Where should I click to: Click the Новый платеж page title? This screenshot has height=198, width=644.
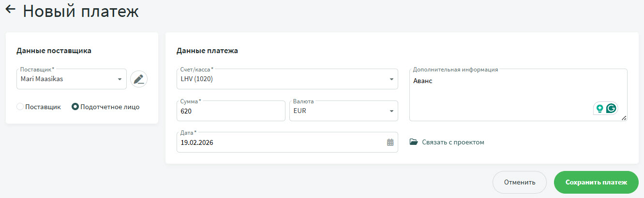point(81,12)
